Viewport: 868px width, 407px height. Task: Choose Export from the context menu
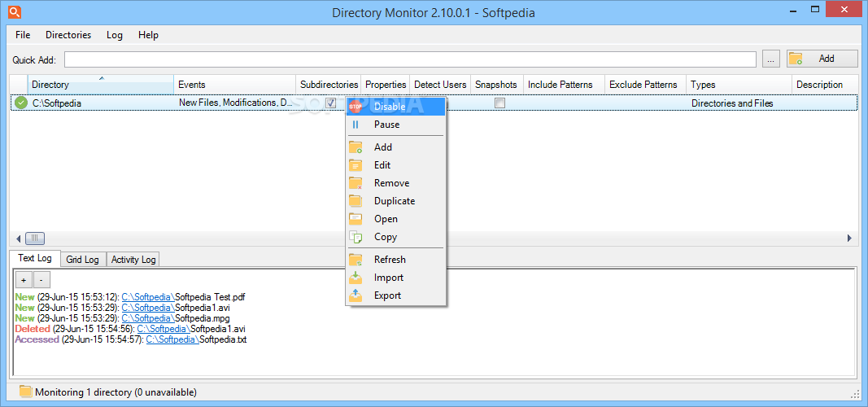396,295
